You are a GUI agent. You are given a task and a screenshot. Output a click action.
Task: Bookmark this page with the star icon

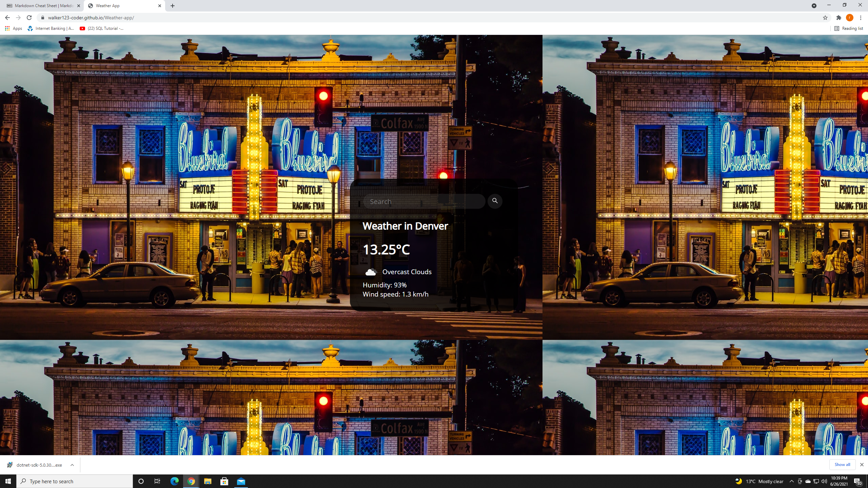click(825, 18)
